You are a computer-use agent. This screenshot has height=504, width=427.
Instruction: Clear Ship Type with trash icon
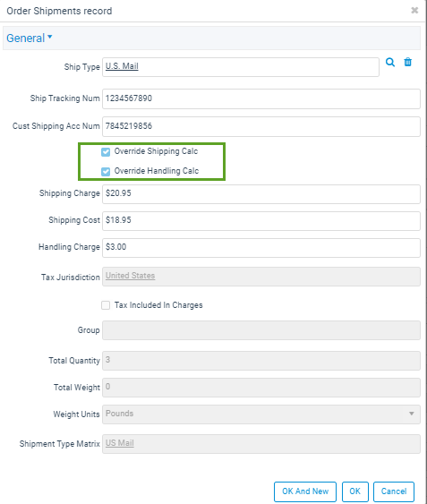click(407, 62)
